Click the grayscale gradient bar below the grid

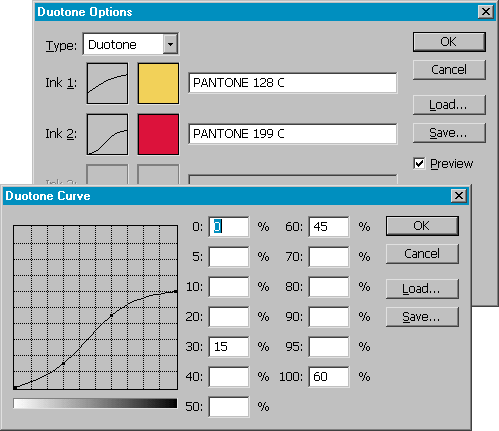(95, 403)
